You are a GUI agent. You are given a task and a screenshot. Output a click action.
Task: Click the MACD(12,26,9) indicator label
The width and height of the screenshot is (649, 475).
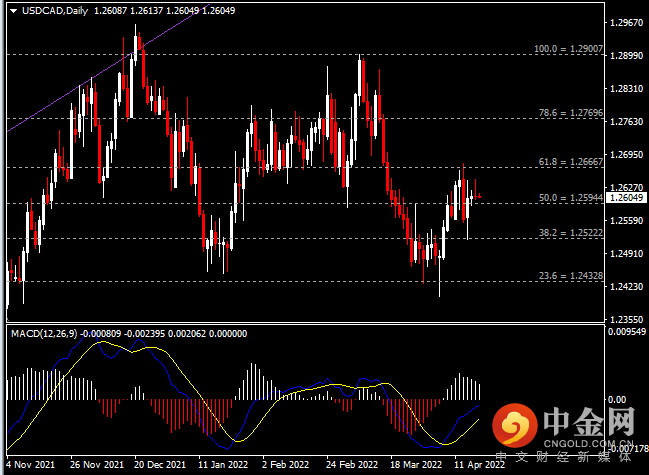[44, 333]
